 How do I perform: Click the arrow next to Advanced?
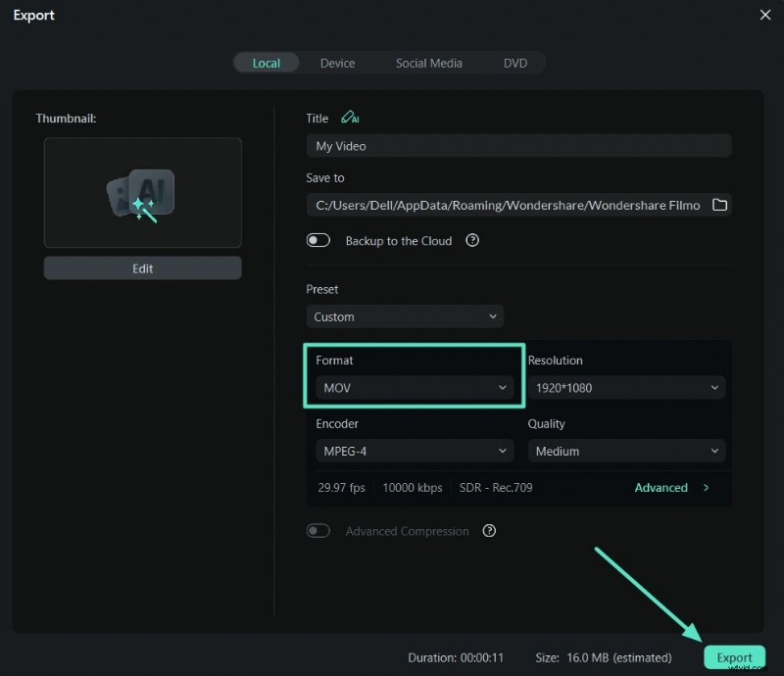(706, 487)
